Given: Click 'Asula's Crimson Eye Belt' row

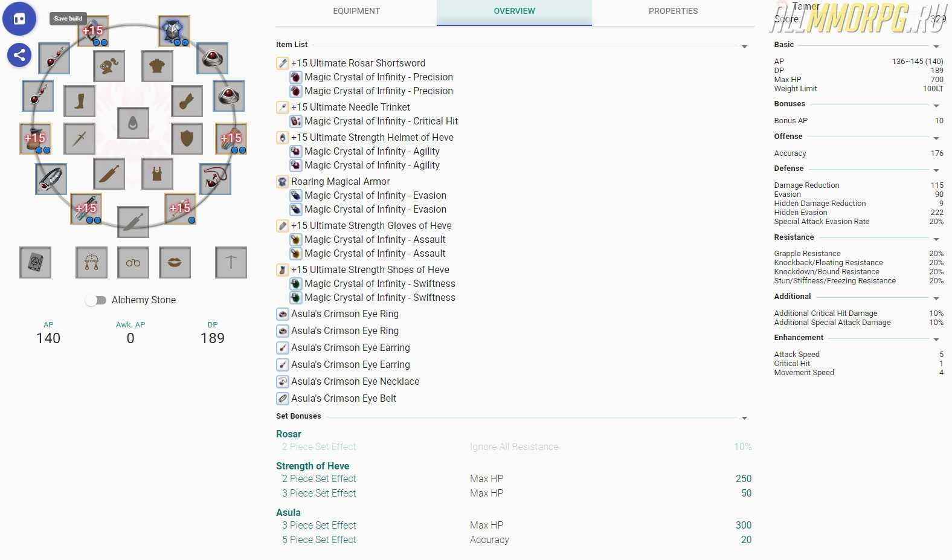Looking at the screenshot, I should (344, 398).
